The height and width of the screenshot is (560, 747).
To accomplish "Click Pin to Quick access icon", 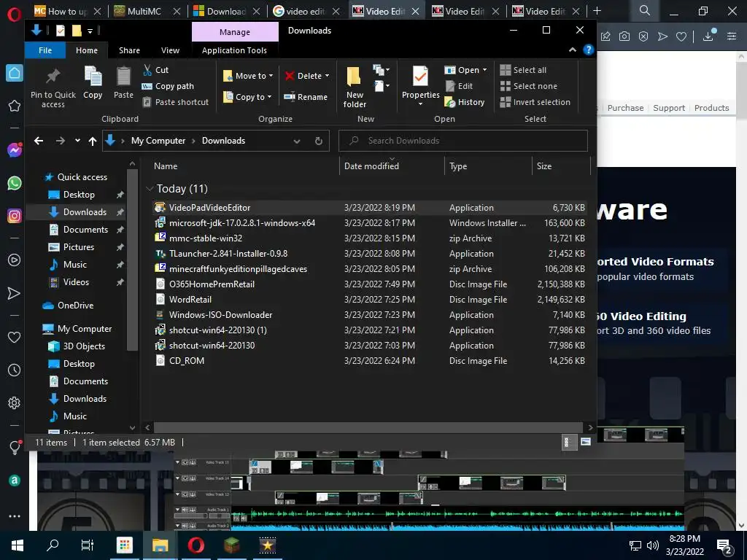I will pos(53,76).
